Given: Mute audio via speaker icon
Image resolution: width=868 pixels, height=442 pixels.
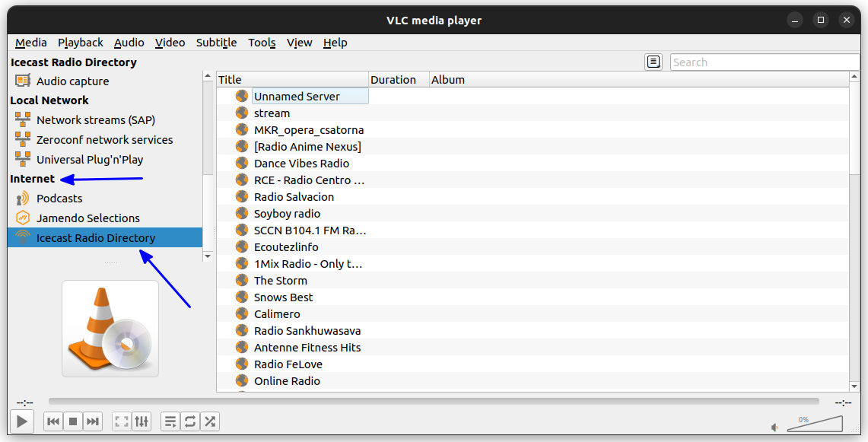Looking at the screenshot, I should pos(774,428).
